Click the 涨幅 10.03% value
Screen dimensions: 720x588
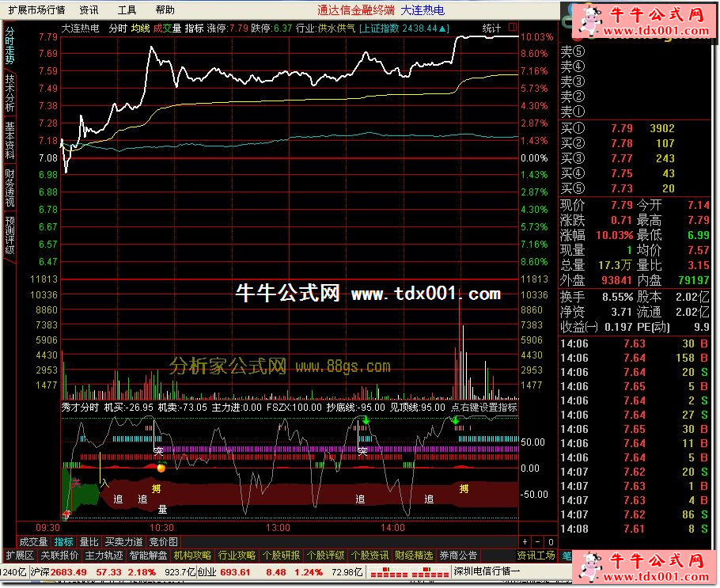[615, 235]
